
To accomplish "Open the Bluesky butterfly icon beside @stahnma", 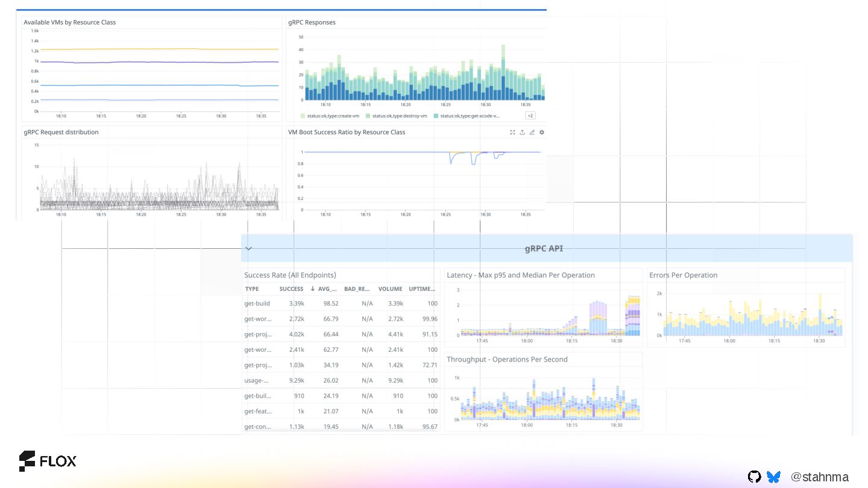I will (774, 477).
